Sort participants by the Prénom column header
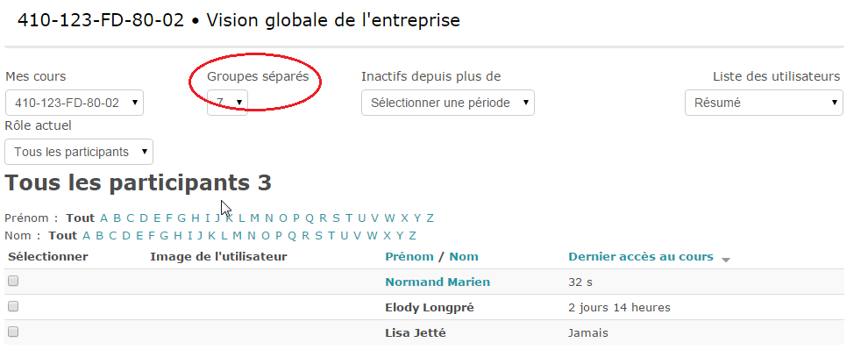This screenshot has width=868, height=357. (x=409, y=256)
